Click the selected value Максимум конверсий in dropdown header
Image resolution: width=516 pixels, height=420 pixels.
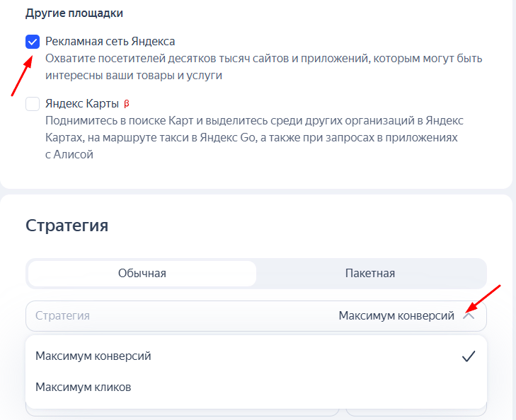tap(396, 315)
